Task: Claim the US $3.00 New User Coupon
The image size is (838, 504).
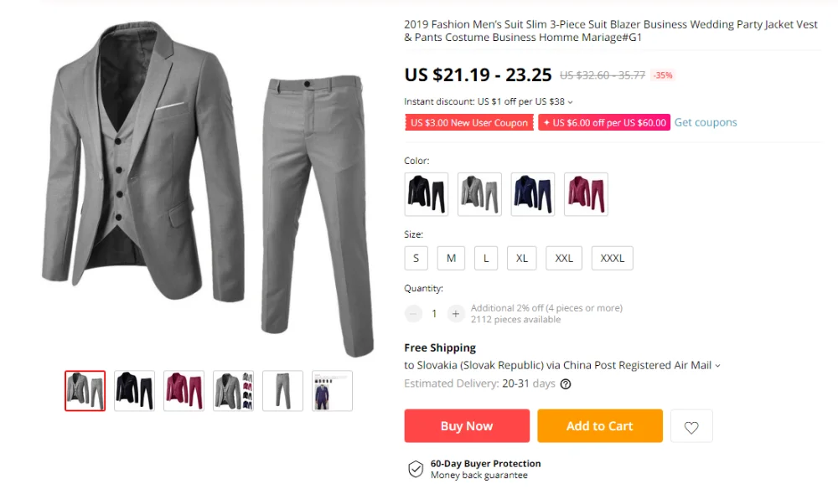Action: pyautogui.click(x=468, y=123)
